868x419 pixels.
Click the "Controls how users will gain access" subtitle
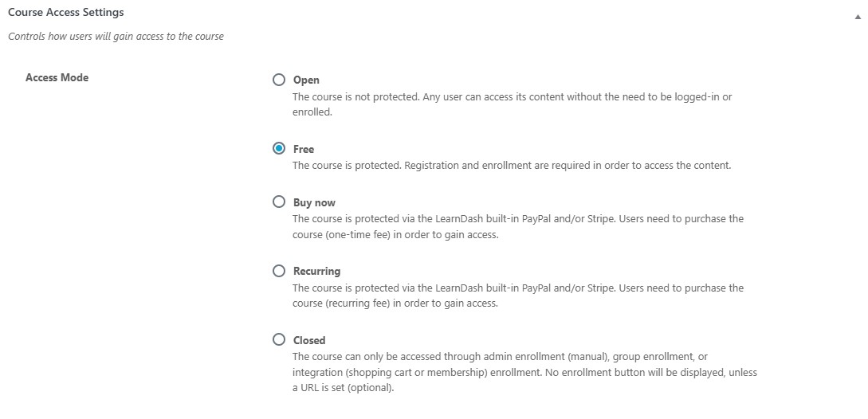116,37
